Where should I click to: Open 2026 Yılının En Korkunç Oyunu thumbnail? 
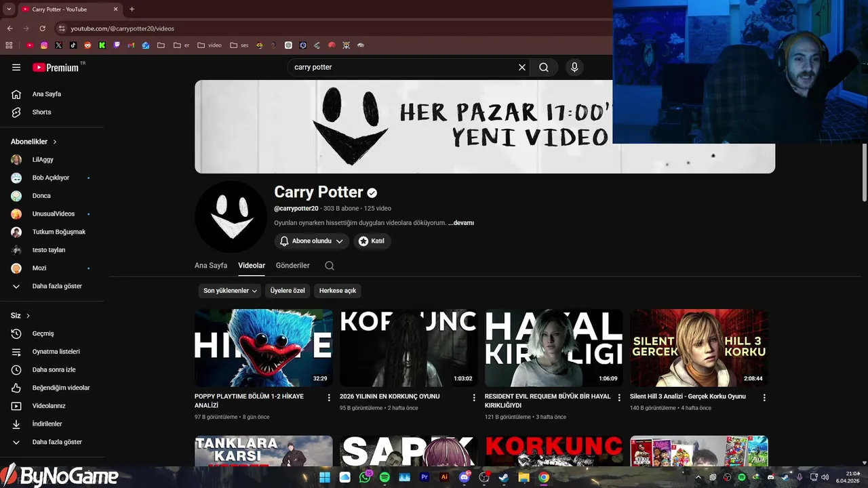coord(409,348)
